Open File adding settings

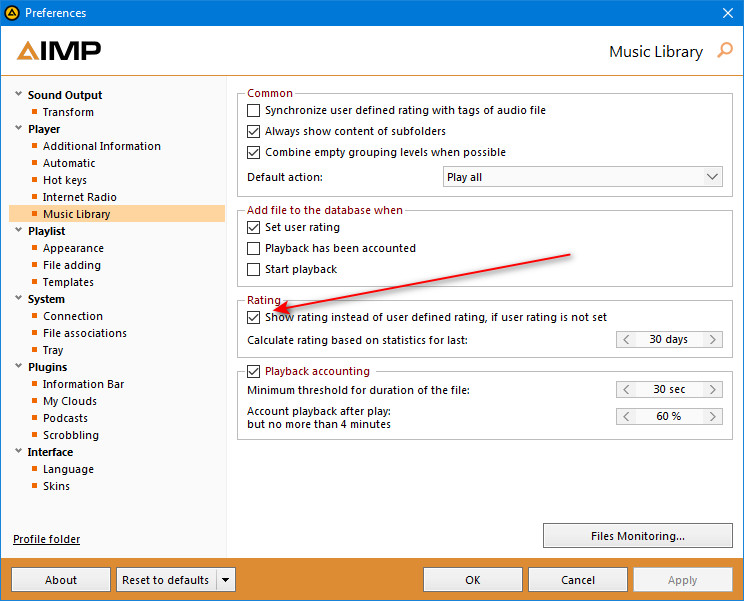(72, 265)
